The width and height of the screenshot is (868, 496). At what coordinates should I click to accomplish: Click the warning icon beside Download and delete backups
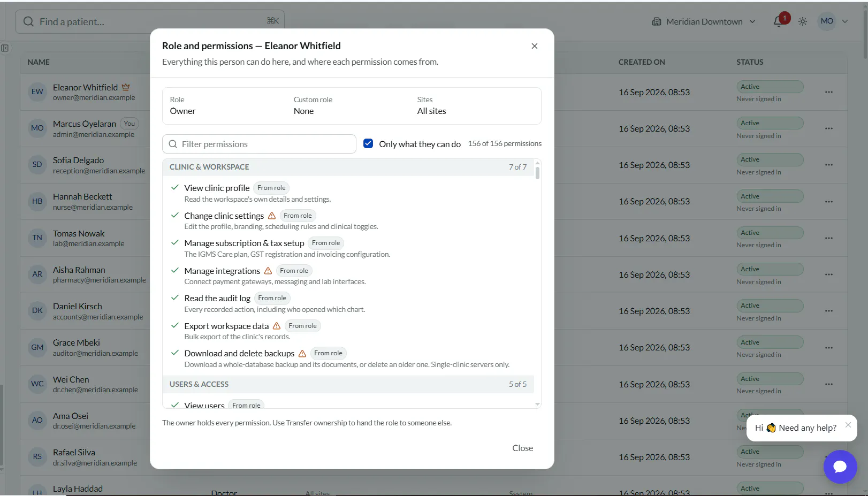pos(302,354)
